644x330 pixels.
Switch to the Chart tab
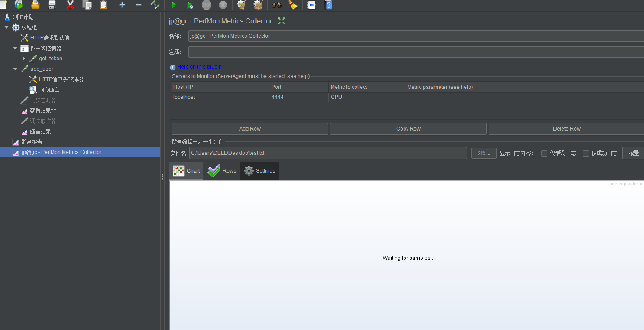click(x=186, y=171)
